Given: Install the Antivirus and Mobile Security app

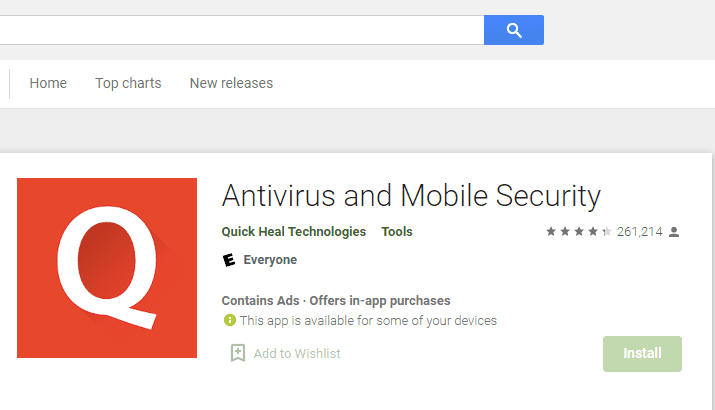Looking at the screenshot, I should 642,353.
